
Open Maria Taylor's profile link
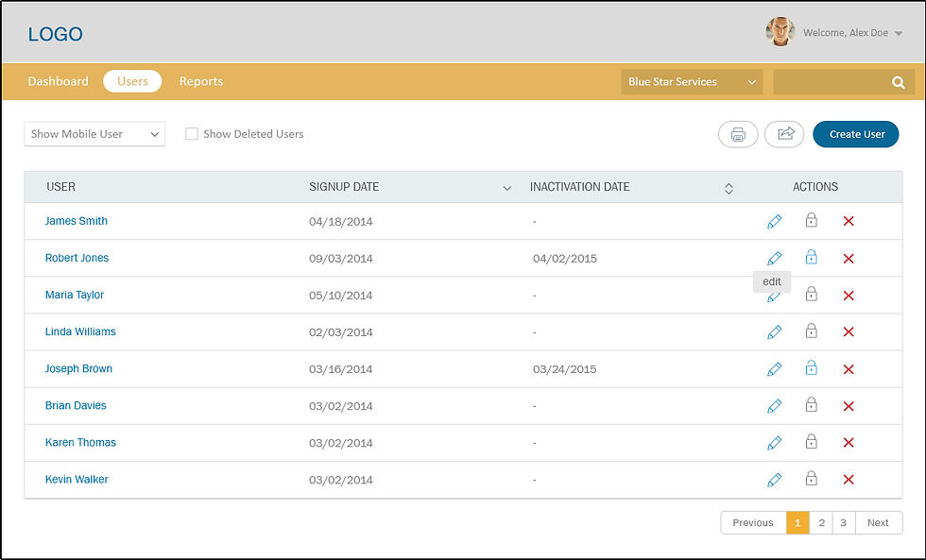(75, 295)
